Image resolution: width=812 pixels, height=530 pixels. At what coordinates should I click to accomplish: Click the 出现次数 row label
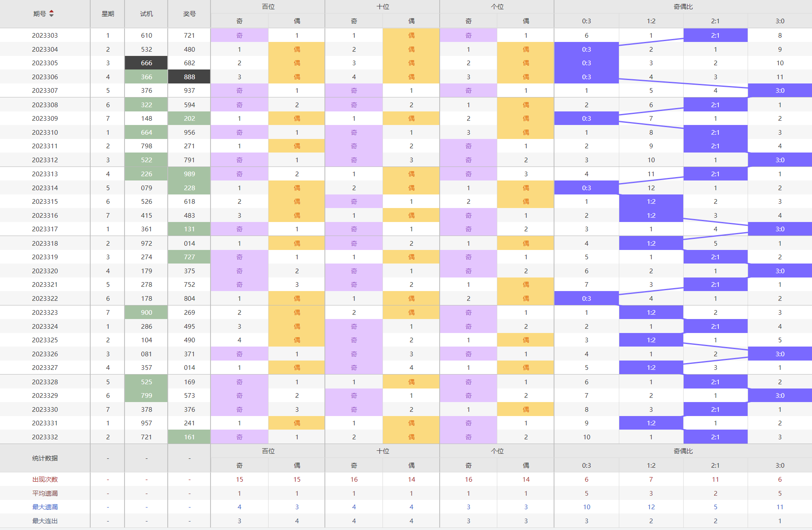coord(45,479)
